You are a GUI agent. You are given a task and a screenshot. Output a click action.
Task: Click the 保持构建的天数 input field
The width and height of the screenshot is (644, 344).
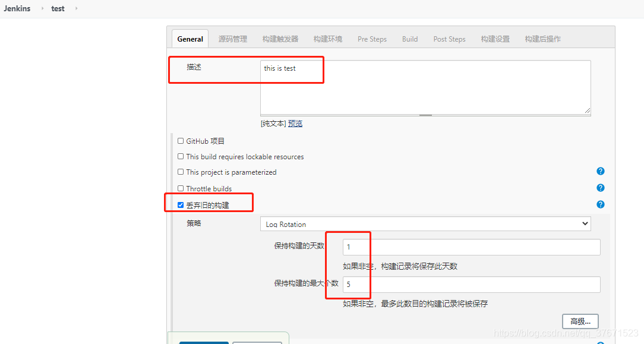[472, 247]
